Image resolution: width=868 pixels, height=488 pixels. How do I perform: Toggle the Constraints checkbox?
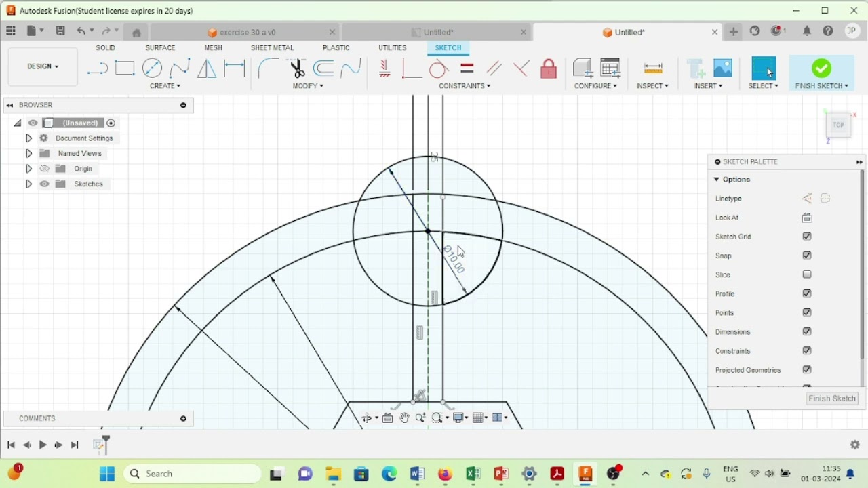(807, 350)
